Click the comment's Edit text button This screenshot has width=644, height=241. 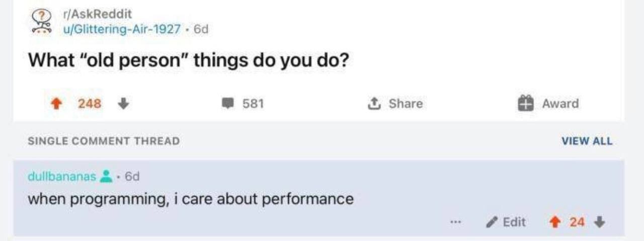(x=514, y=222)
